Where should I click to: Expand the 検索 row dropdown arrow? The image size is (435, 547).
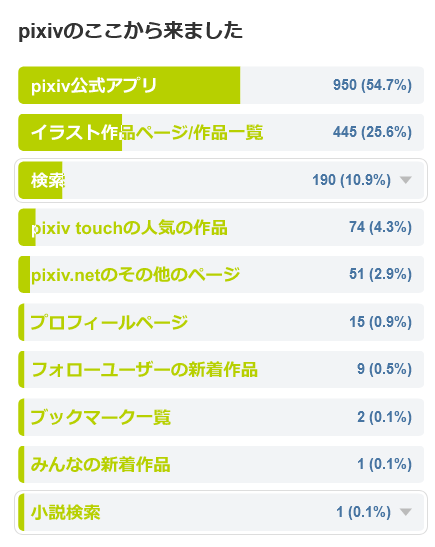point(405,180)
